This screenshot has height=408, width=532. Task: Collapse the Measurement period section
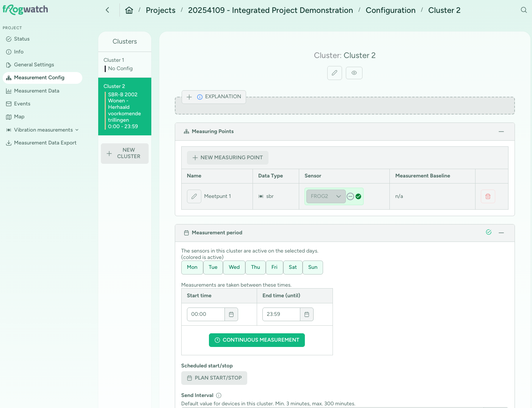tap(501, 233)
